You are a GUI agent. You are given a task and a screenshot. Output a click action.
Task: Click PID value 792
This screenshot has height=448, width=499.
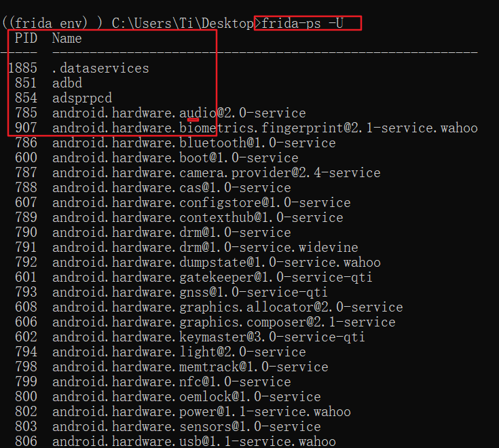(x=26, y=263)
